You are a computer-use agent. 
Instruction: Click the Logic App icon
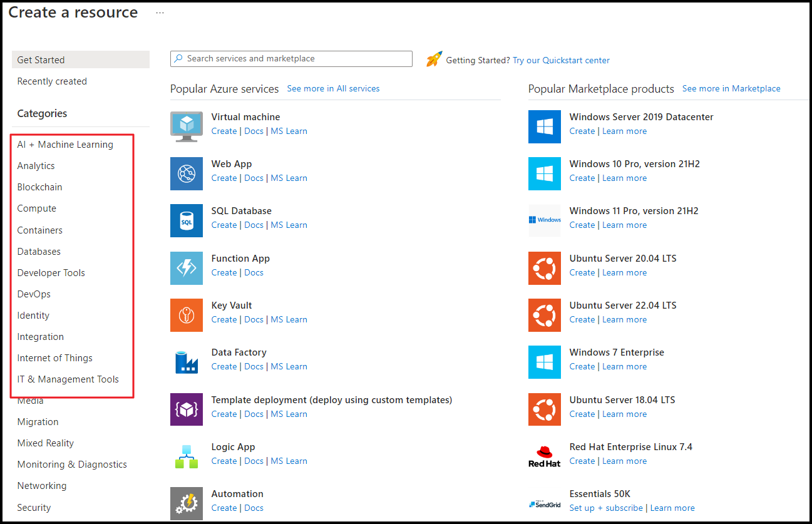pyautogui.click(x=187, y=456)
